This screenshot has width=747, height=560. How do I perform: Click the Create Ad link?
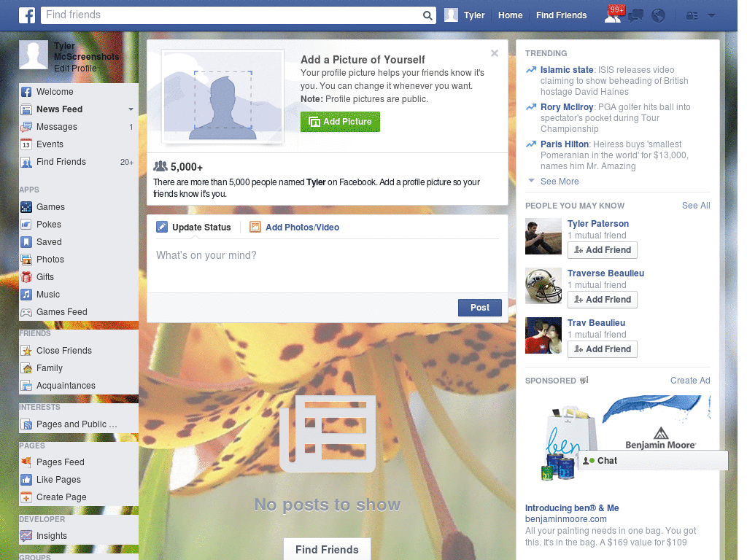[690, 381]
